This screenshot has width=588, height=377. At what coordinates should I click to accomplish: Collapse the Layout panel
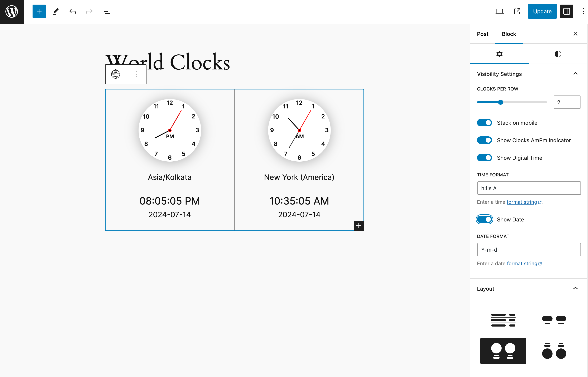[x=529, y=289]
